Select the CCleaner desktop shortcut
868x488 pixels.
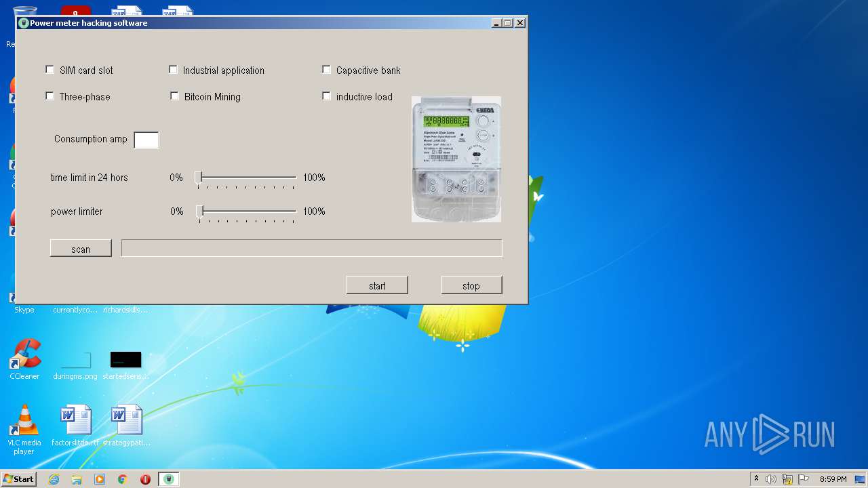point(24,359)
